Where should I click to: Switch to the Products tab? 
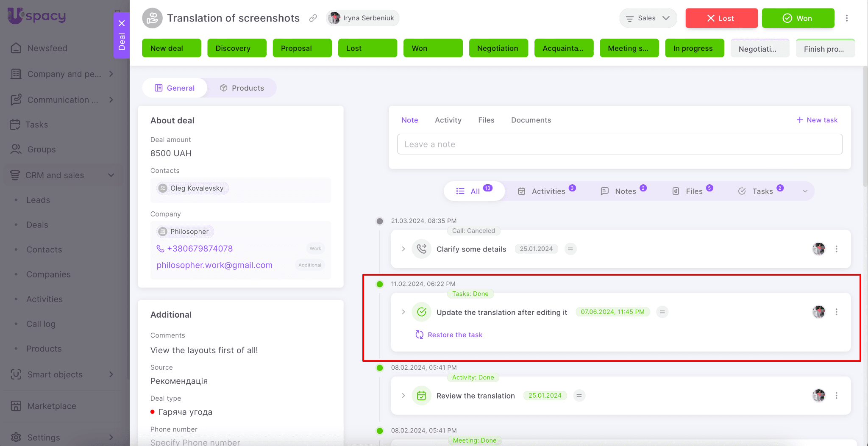pyautogui.click(x=242, y=88)
